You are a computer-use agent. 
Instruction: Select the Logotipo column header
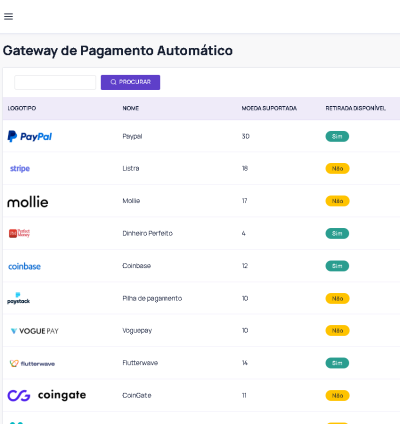pos(22,108)
